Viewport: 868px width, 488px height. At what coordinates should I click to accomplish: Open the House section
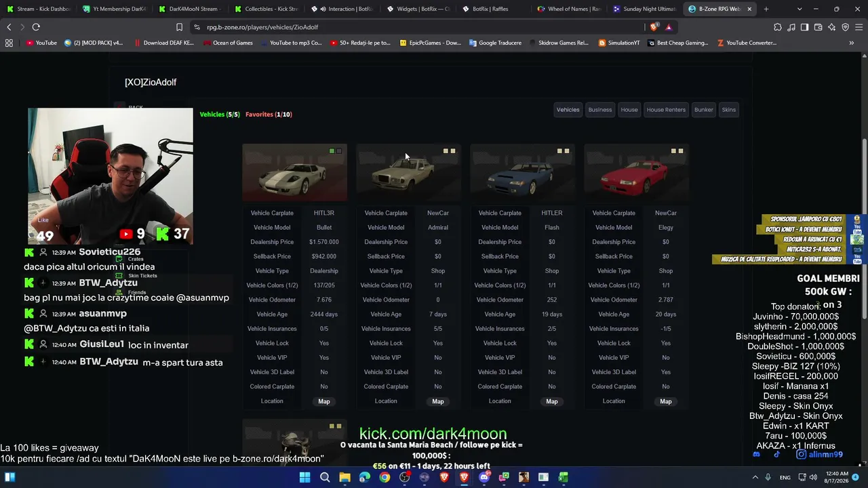click(629, 110)
